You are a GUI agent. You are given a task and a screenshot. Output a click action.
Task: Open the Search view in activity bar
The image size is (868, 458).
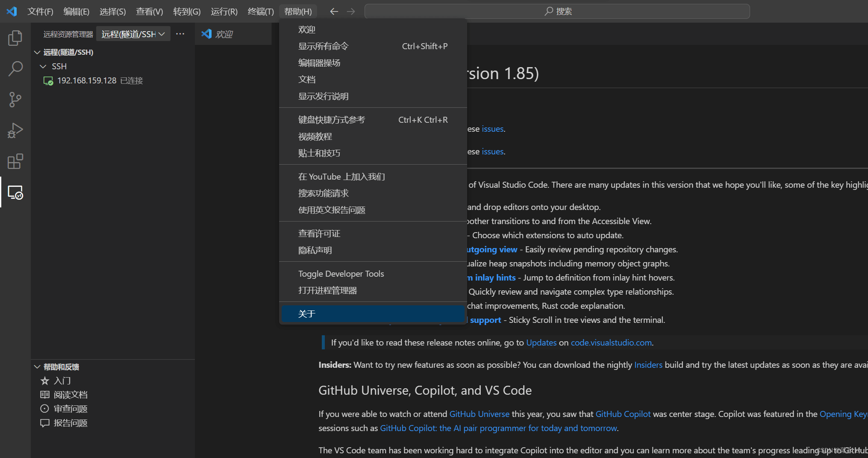pos(15,68)
